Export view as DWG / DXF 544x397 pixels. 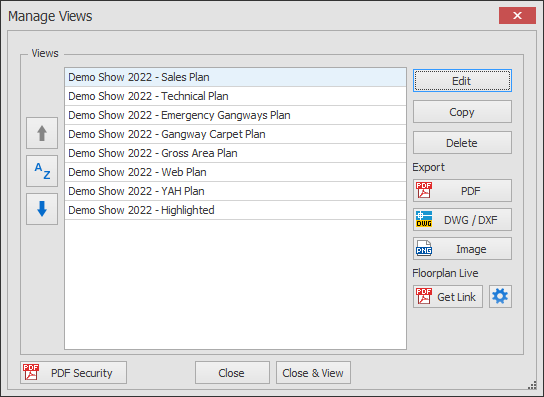click(462, 219)
